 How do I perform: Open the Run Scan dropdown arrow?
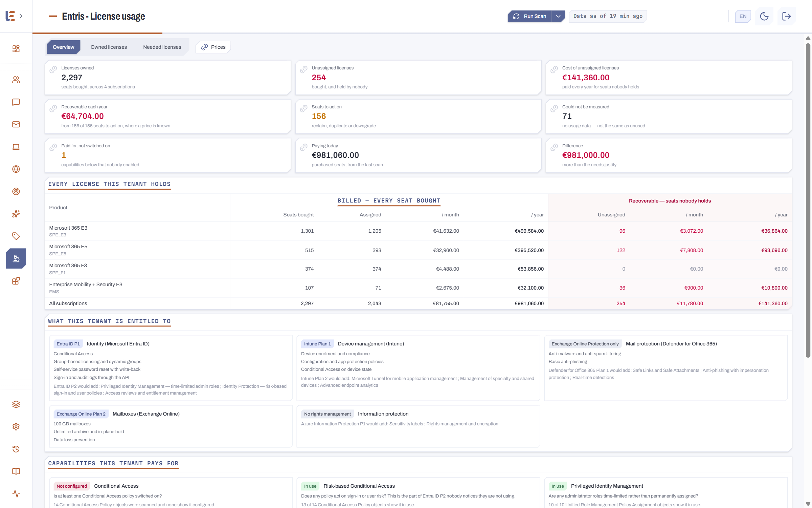[558, 16]
